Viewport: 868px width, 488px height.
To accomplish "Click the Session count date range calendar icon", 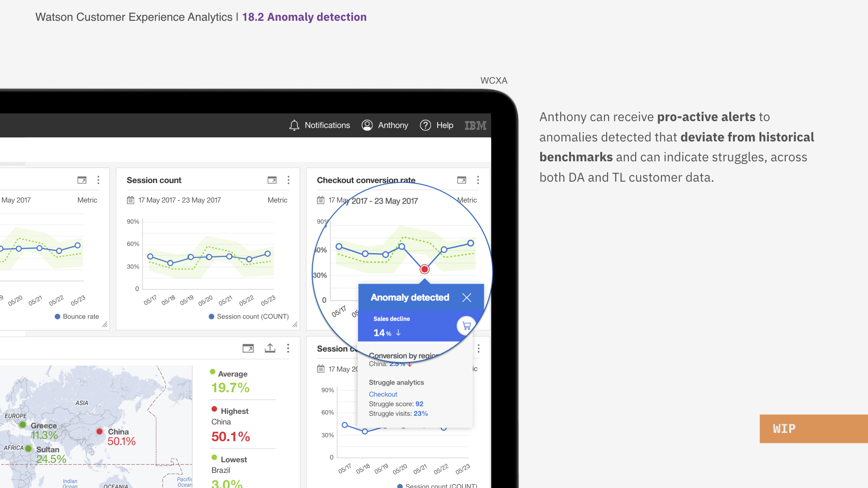I will click(131, 200).
